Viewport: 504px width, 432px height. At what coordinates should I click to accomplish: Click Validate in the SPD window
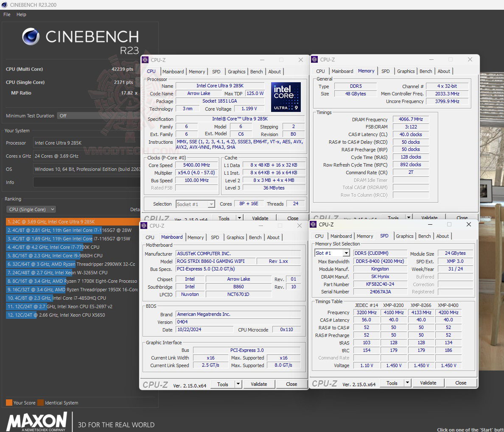(x=428, y=383)
